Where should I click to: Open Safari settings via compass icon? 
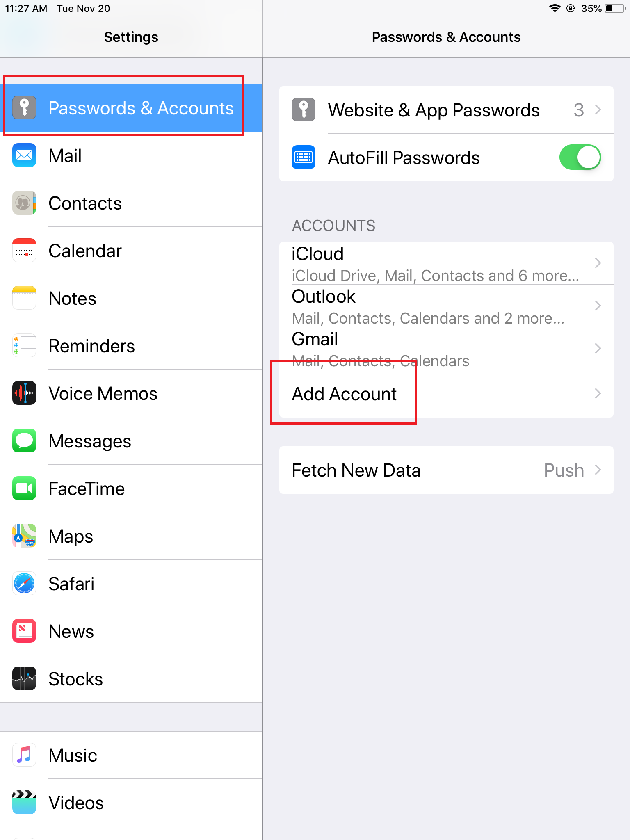[24, 584]
